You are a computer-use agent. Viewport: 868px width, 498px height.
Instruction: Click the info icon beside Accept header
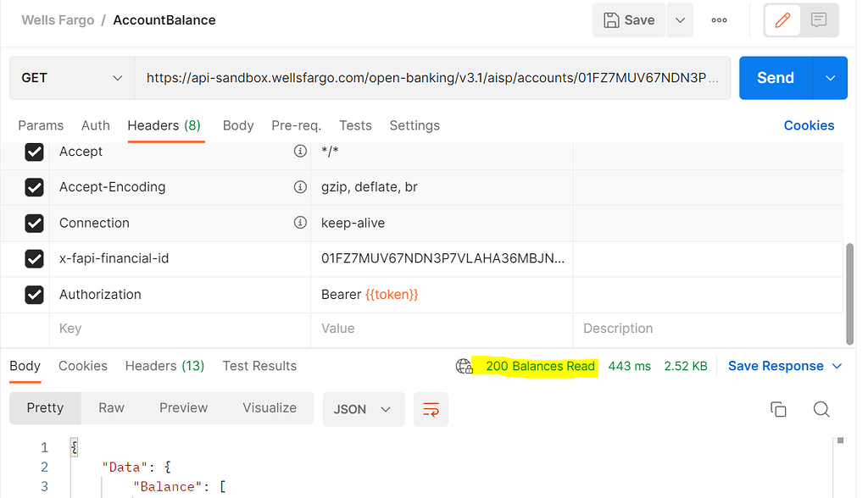(300, 151)
